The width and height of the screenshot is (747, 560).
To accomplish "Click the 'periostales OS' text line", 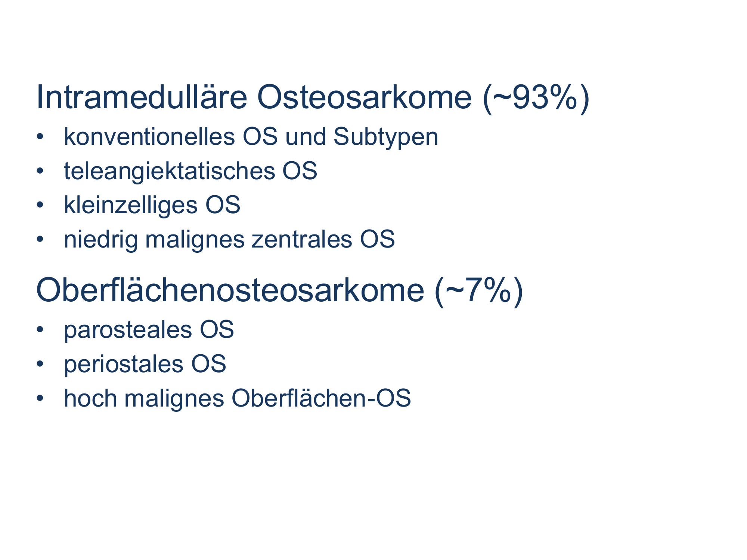I will [x=145, y=364].
